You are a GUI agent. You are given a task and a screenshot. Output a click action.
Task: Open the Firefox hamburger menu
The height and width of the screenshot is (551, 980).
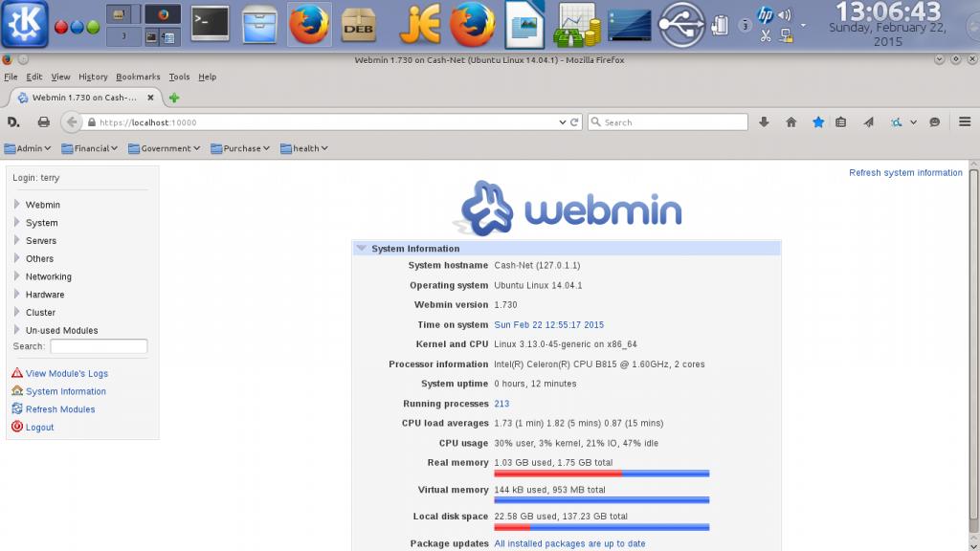(x=965, y=122)
